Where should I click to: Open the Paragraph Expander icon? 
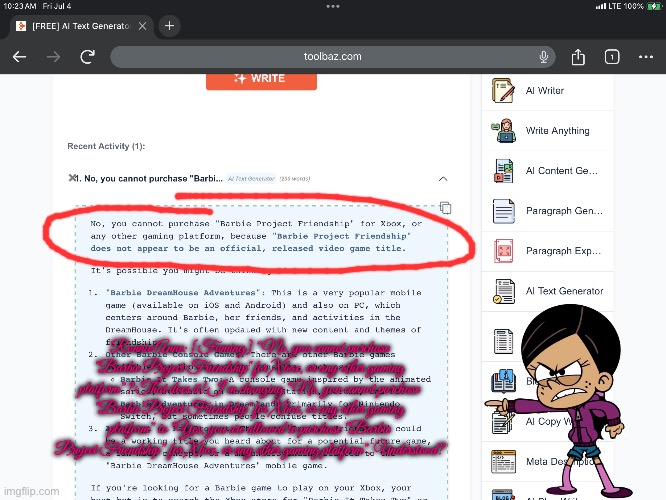pos(504,251)
